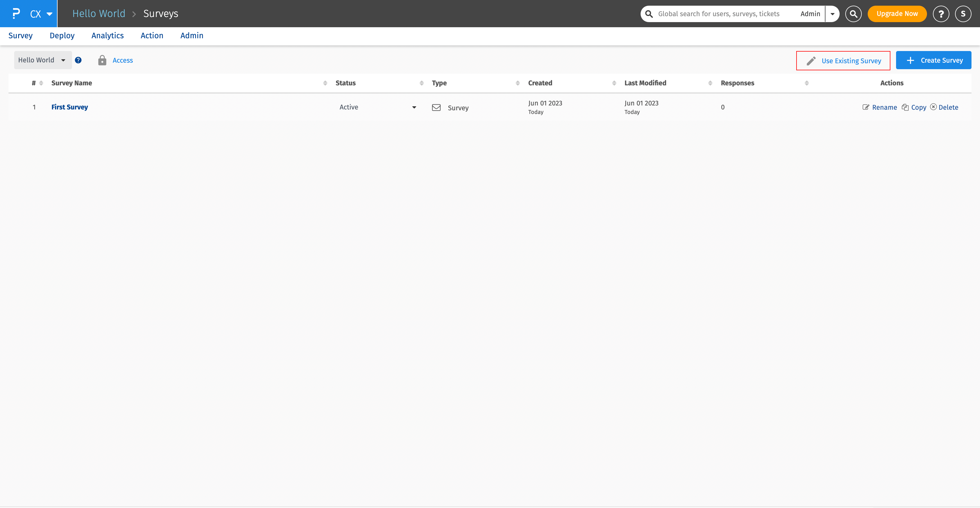The width and height of the screenshot is (980, 508).
Task: Click the pencil icon on Use Existing Survey
Action: click(812, 60)
